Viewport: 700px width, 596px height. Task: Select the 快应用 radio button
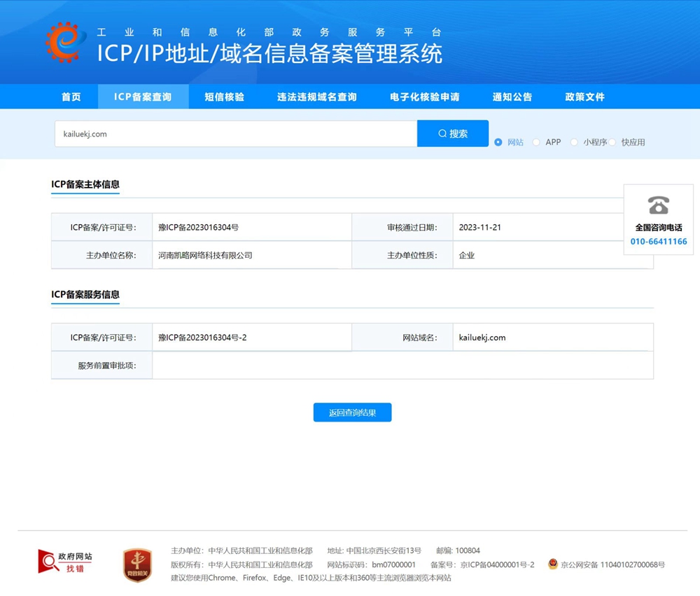tap(612, 142)
